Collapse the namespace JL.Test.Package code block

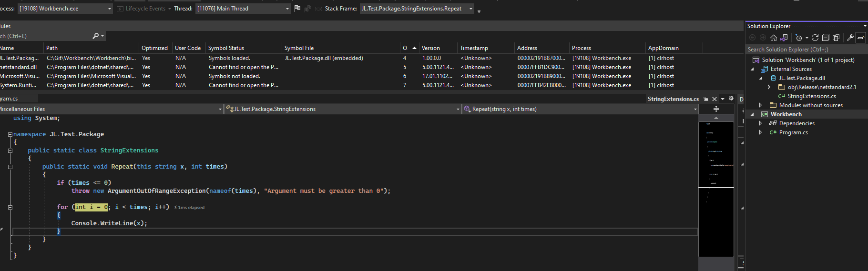click(x=10, y=134)
